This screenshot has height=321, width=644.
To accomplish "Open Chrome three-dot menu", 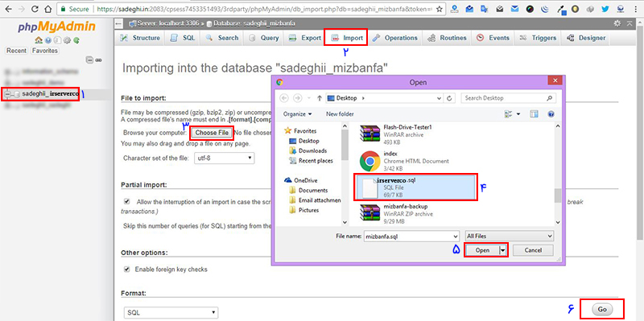I will point(636,9).
